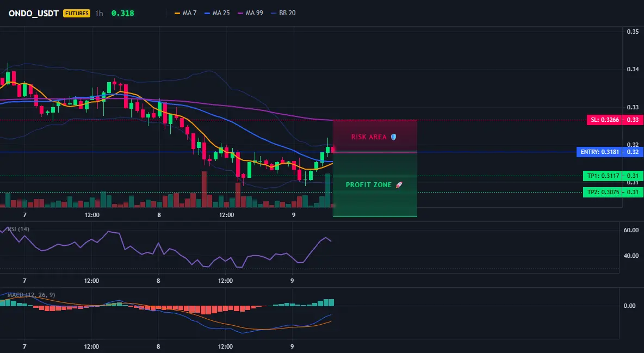This screenshot has width=644, height=353.
Task: Click the SL: 0.3266 stop loss label
Action: pyautogui.click(x=604, y=120)
